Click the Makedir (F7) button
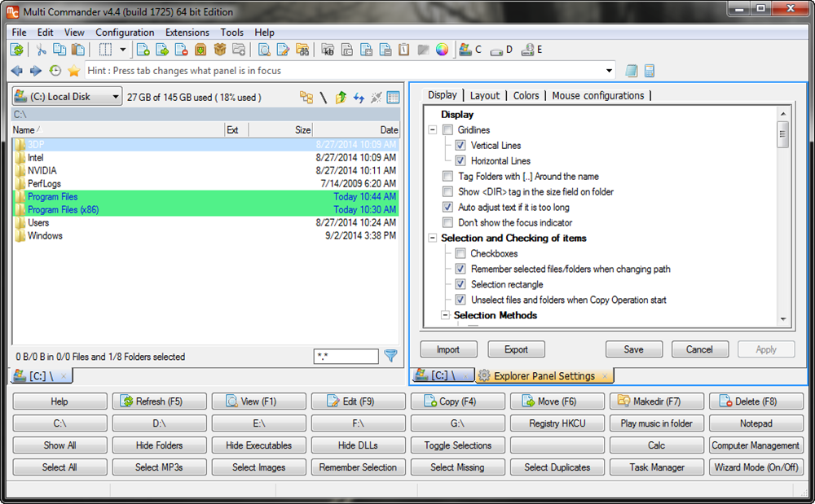The width and height of the screenshot is (815, 504). [x=656, y=401]
